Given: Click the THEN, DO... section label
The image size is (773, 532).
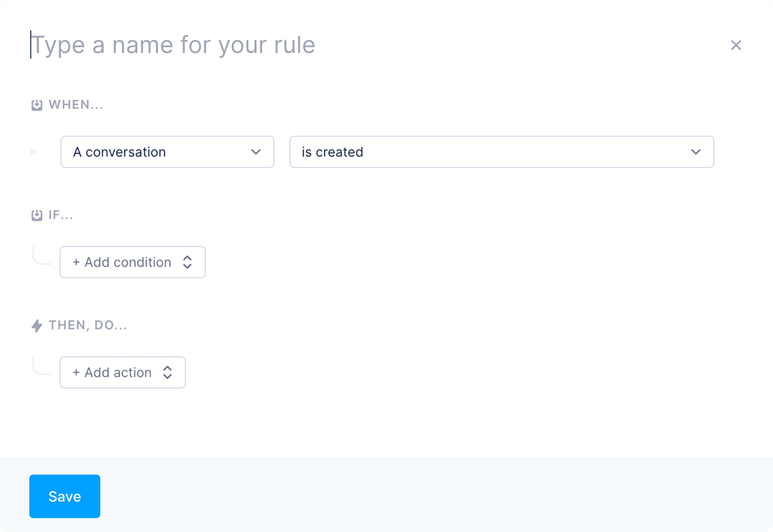Looking at the screenshot, I should [x=88, y=325].
